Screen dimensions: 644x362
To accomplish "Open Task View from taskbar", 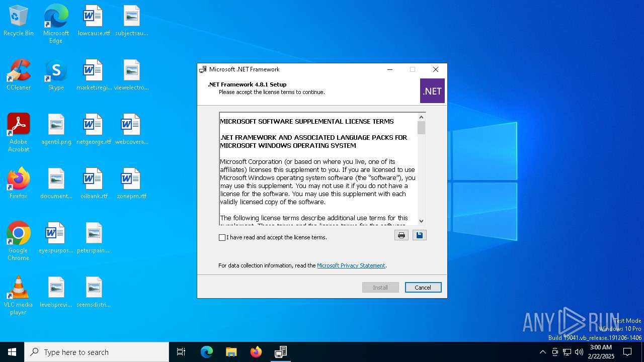I will click(181, 352).
